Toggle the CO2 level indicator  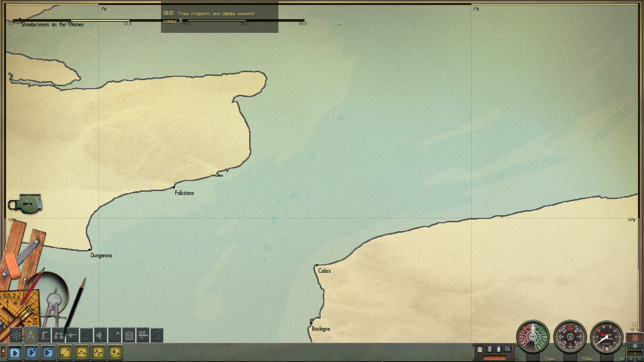pyautogui.click(x=507, y=349)
